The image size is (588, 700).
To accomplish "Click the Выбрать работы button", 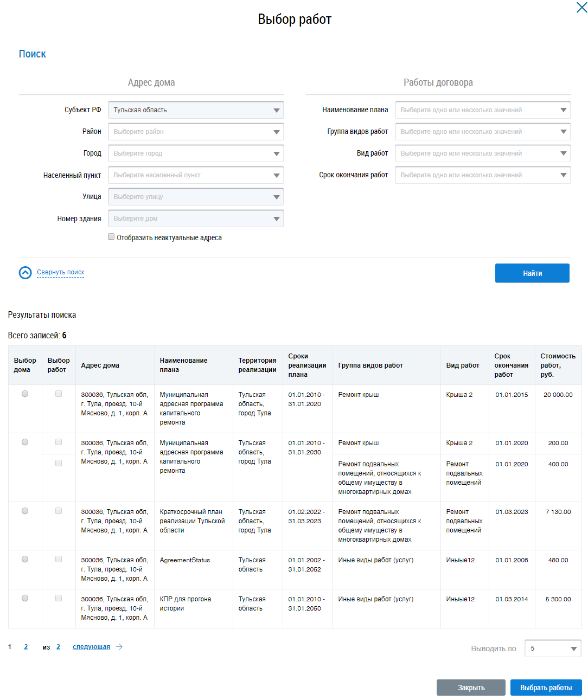I will 546,688.
